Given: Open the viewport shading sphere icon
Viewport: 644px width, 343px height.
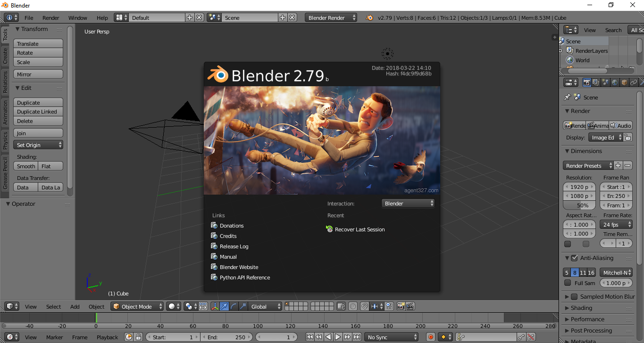Looking at the screenshot, I should pos(172,306).
